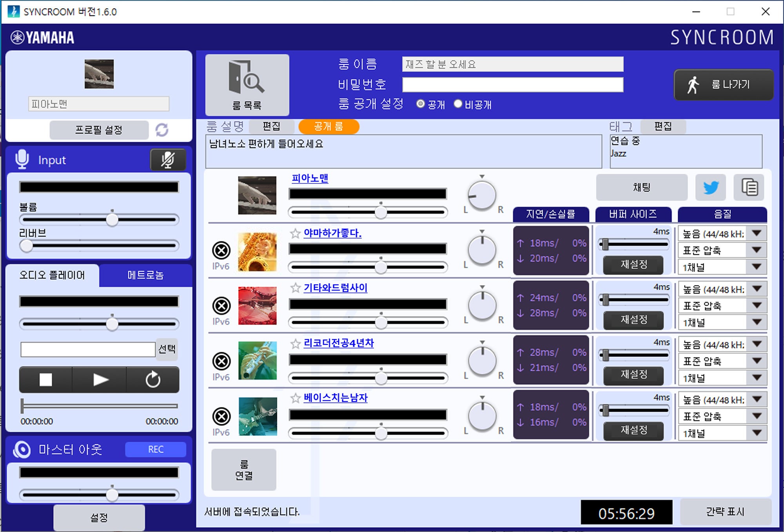Copy the room invite info
The width and height of the screenshot is (784, 532).
click(749, 187)
